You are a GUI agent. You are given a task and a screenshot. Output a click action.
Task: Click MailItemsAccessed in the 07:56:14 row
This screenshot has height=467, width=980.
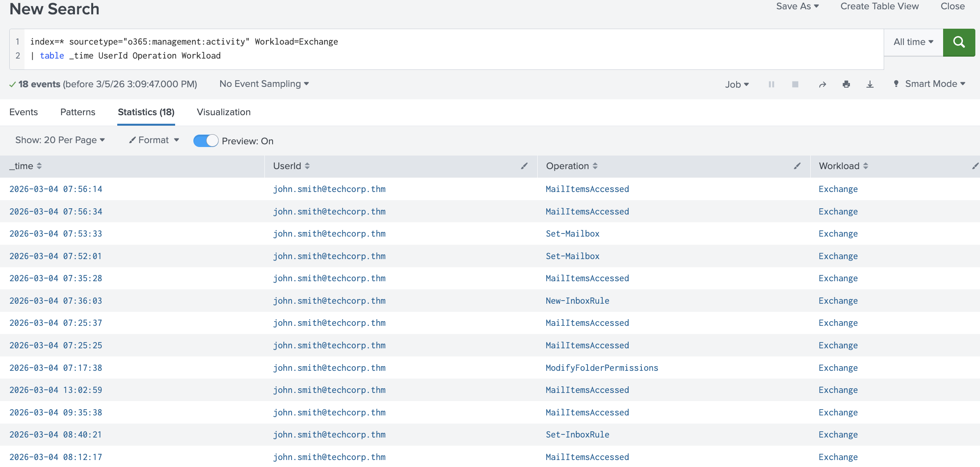(x=587, y=189)
